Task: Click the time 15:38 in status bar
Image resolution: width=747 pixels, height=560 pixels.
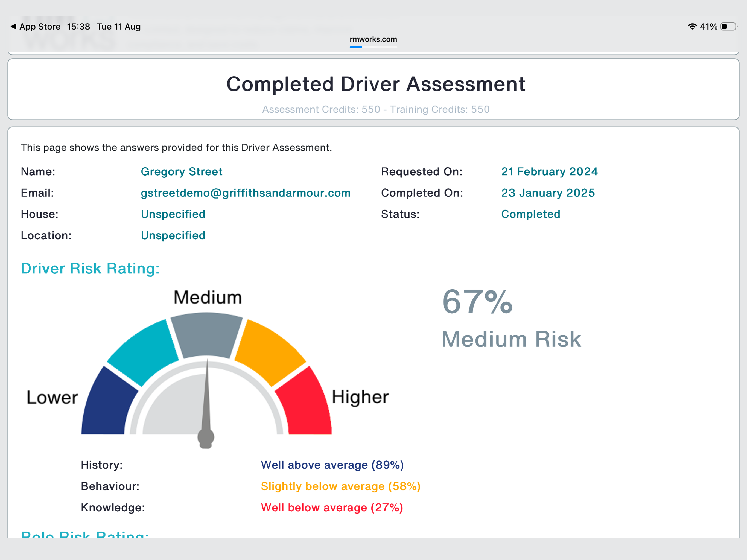Action: pyautogui.click(x=78, y=26)
